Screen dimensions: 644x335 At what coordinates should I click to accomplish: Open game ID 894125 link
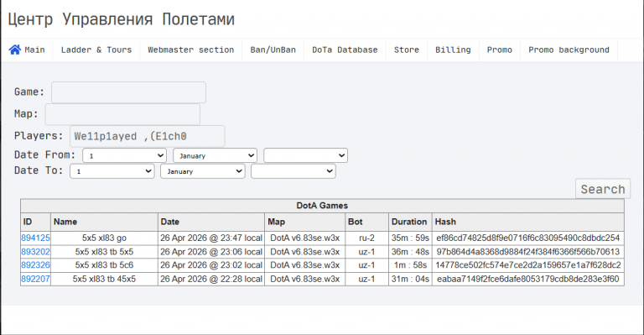pos(35,238)
